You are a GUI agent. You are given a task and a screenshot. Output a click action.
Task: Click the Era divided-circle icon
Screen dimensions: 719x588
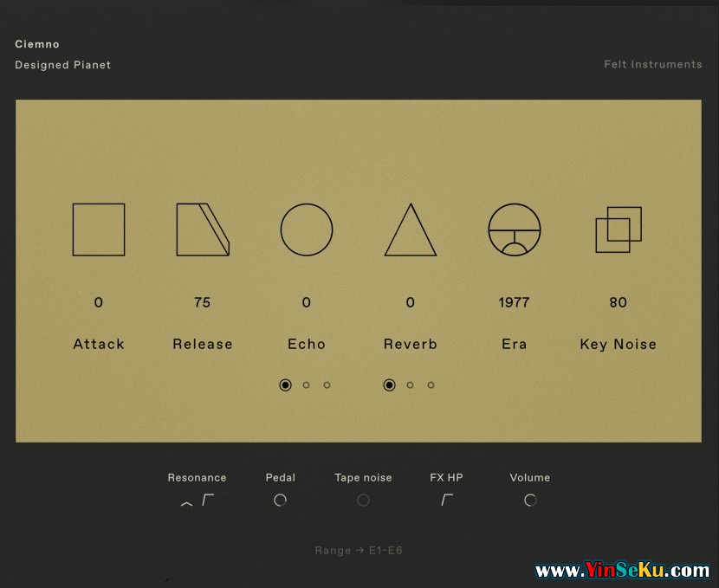(x=515, y=229)
